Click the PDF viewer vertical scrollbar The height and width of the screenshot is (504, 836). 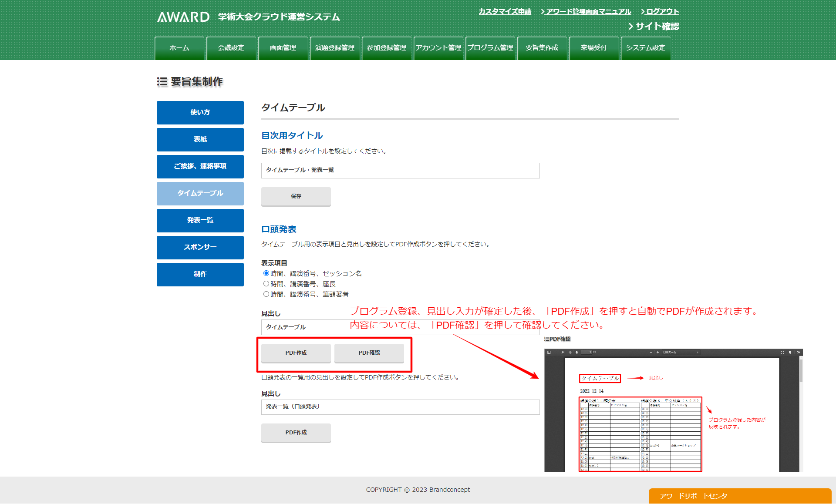[801, 370]
